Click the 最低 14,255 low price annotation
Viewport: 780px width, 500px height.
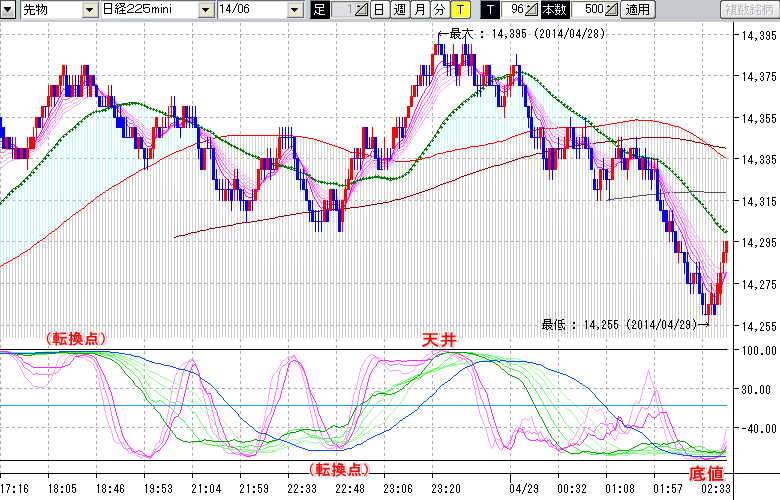620,324
